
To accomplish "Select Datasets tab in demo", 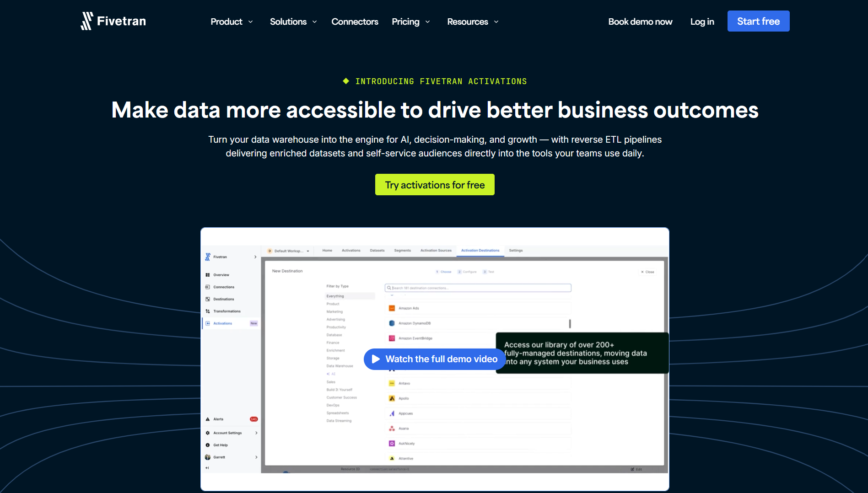I will [x=377, y=251].
